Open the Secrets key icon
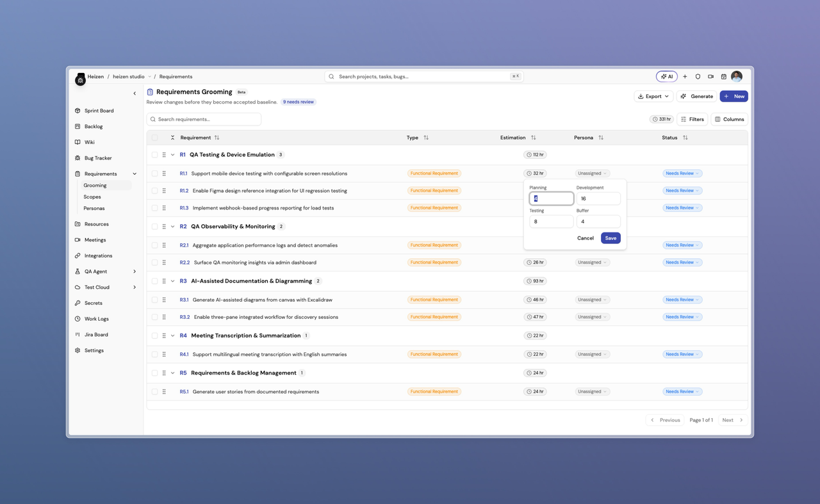Viewport: 820px width, 504px height. pos(78,303)
